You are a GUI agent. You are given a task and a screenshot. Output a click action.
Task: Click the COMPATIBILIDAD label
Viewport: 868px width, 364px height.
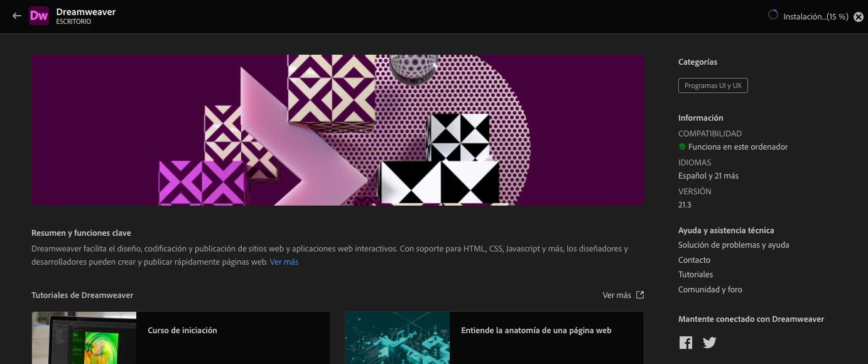(x=710, y=134)
